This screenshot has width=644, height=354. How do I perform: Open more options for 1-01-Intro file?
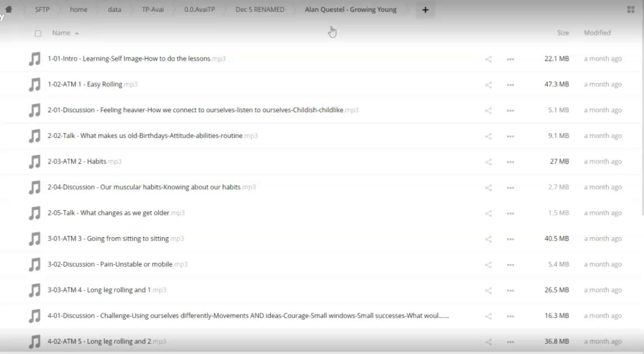[x=510, y=59]
